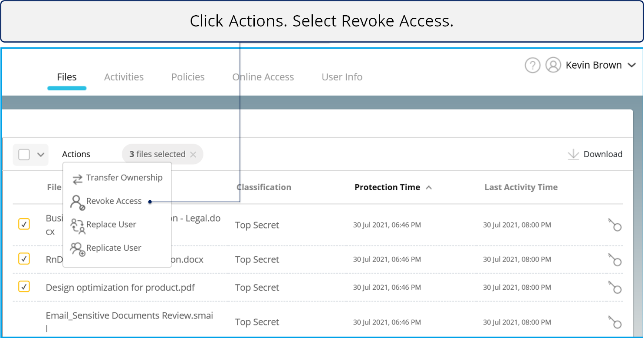
Task: Click key icon for Design optimization file
Action: 614,288
